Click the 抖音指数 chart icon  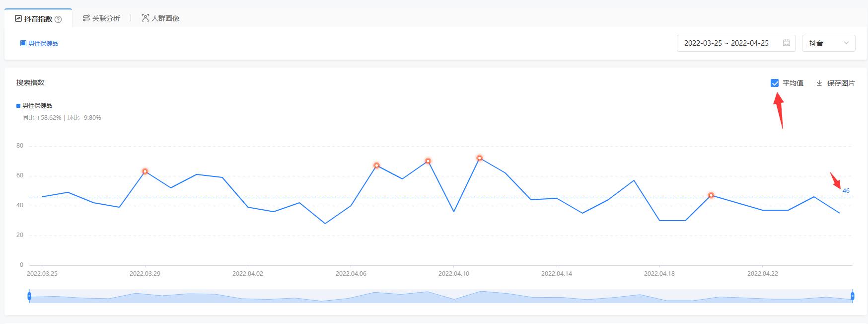point(18,18)
